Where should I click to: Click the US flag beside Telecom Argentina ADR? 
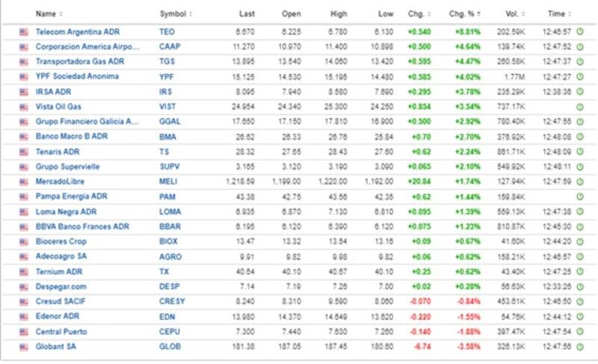[24, 32]
